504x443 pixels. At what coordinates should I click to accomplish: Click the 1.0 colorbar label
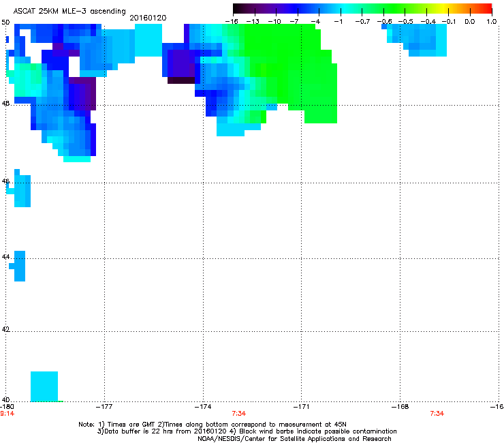click(x=492, y=22)
